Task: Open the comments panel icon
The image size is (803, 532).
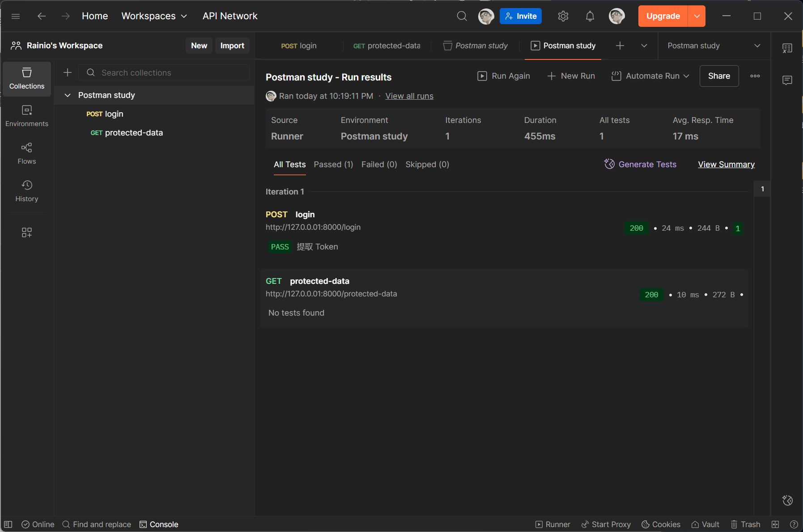Action: pyautogui.click(x=787, y=80)
